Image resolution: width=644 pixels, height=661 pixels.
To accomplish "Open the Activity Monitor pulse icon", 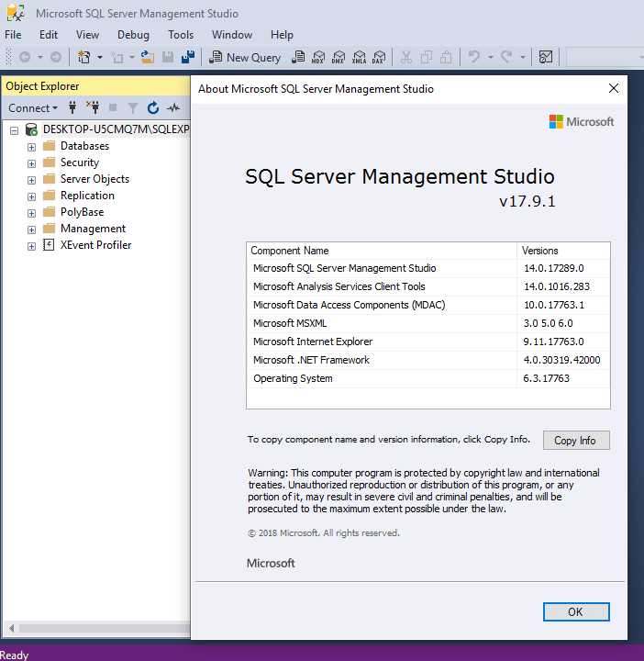I will pos(173,107).
